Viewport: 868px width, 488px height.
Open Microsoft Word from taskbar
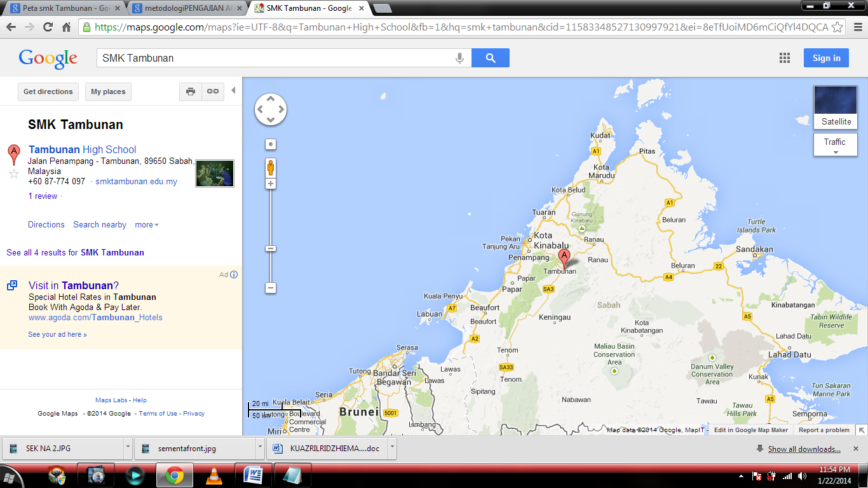(x=254, y=475)
